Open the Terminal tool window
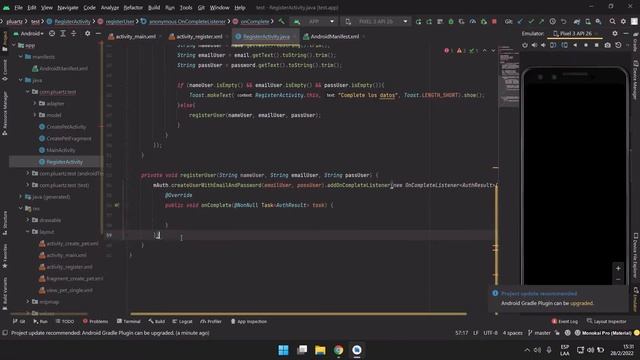This screenshot has width=640, height=360. point(129,322)
